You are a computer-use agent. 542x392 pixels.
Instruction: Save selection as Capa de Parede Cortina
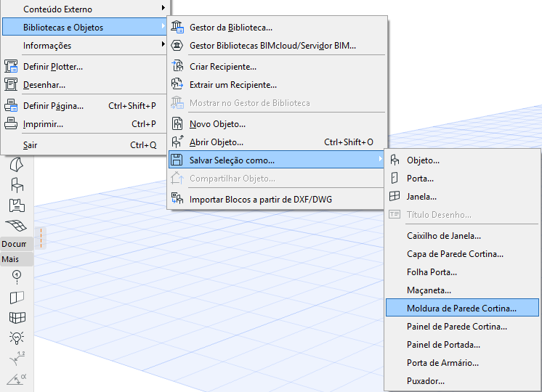[x=463, y=254]
